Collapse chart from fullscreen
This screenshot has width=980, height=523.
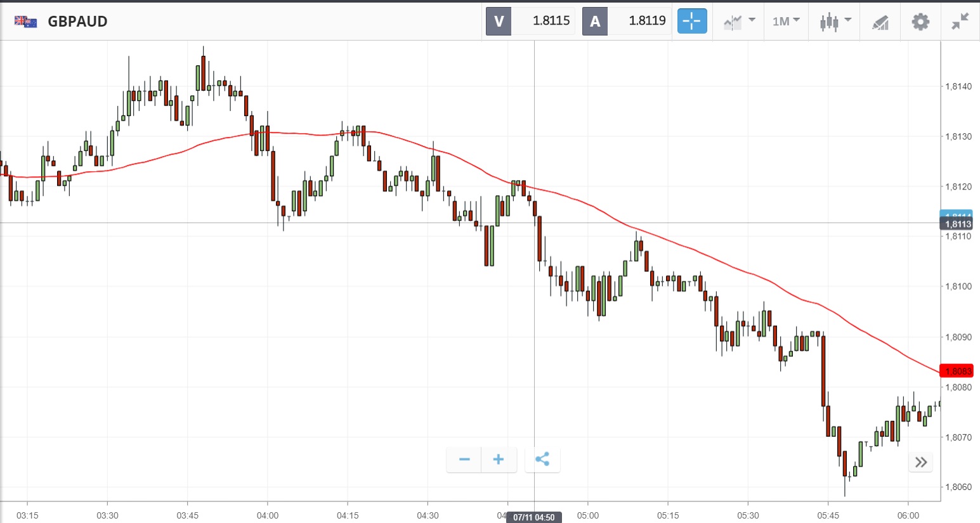[960, 22]
